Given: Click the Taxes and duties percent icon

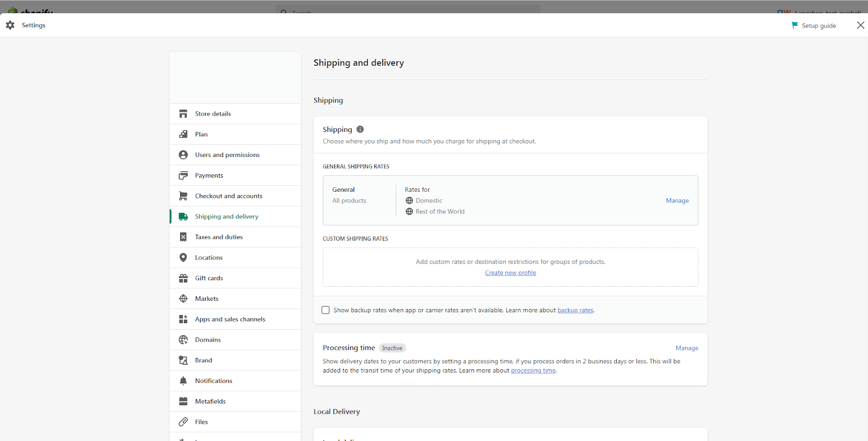Looking at the screenshot, I should tap(183, 237).
